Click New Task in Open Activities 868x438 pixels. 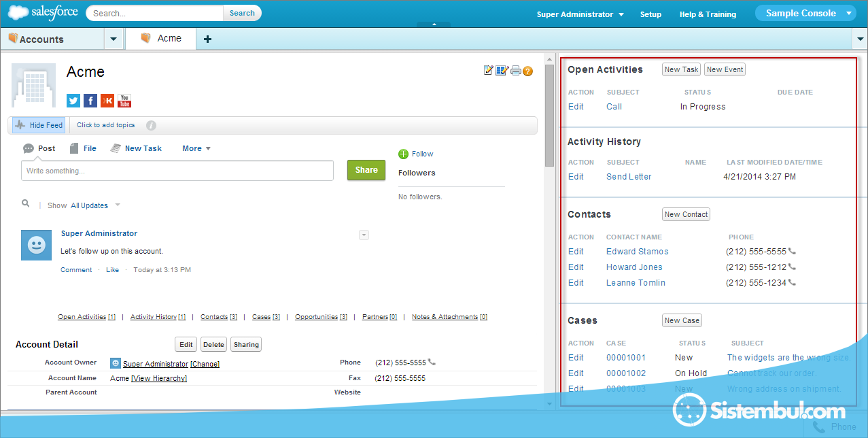point(681,69)
